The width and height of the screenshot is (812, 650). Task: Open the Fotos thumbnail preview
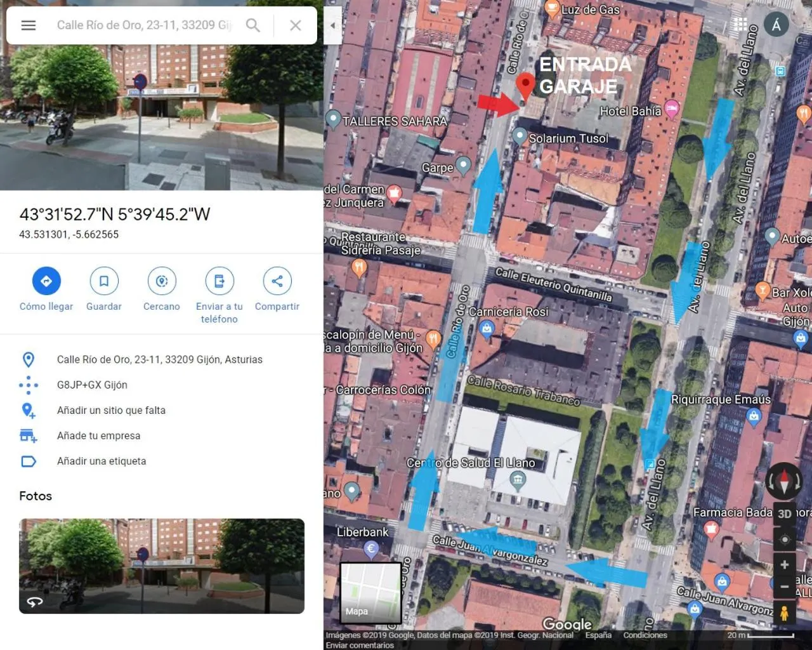tap(161, 566)
